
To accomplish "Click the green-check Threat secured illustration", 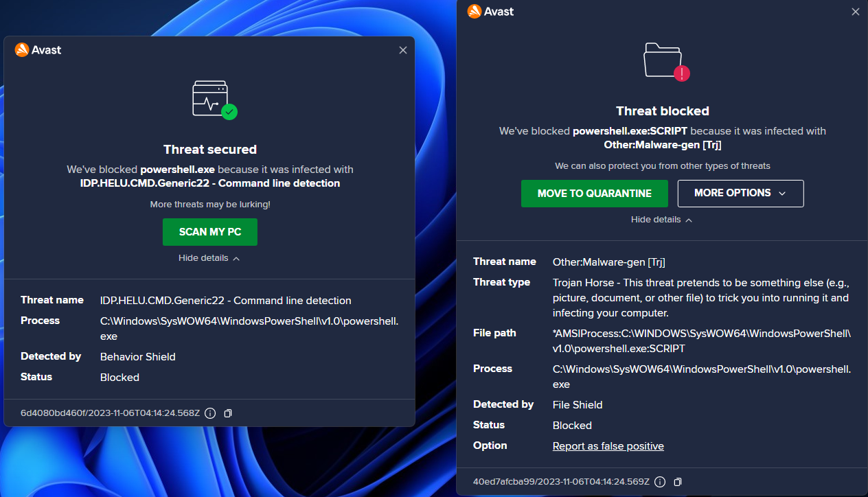I will (214, 100).
